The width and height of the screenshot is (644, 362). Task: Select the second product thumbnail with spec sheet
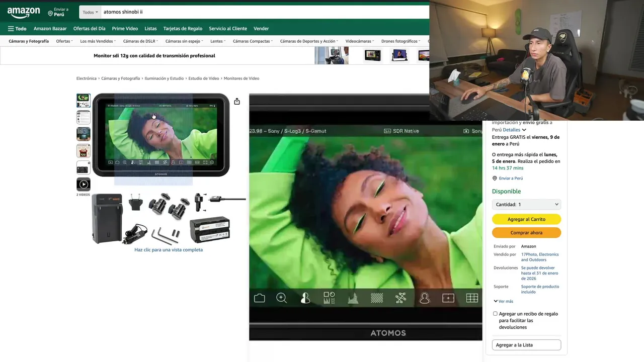pyautogui.click(x=84, y=117)
